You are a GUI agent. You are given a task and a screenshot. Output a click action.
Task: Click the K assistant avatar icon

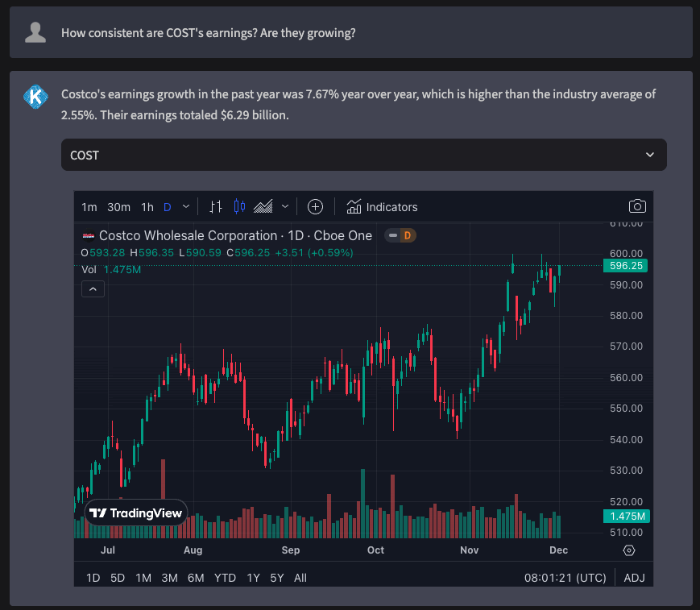coord(35,96)
